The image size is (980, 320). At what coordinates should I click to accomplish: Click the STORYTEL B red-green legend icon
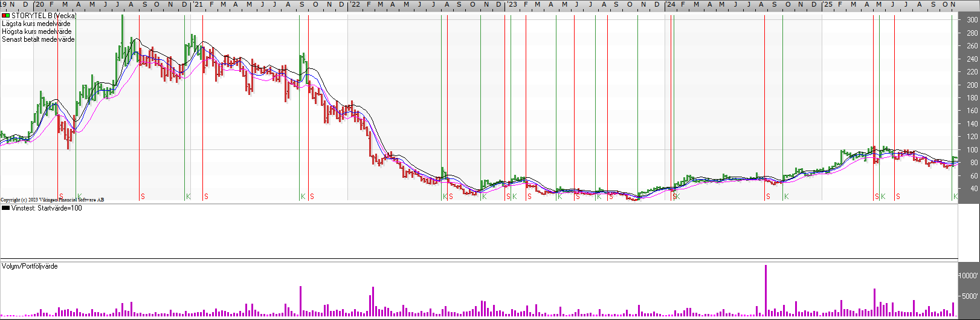click(6, 16)
